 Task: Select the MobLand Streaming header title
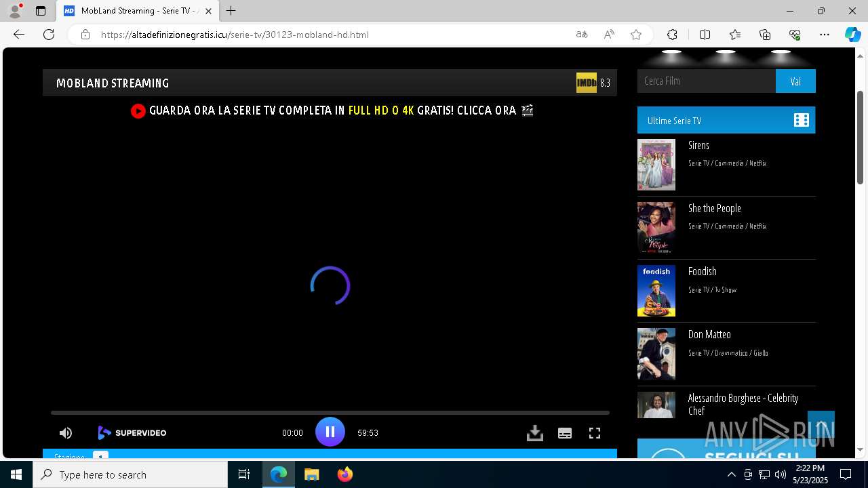pos(113,83)
